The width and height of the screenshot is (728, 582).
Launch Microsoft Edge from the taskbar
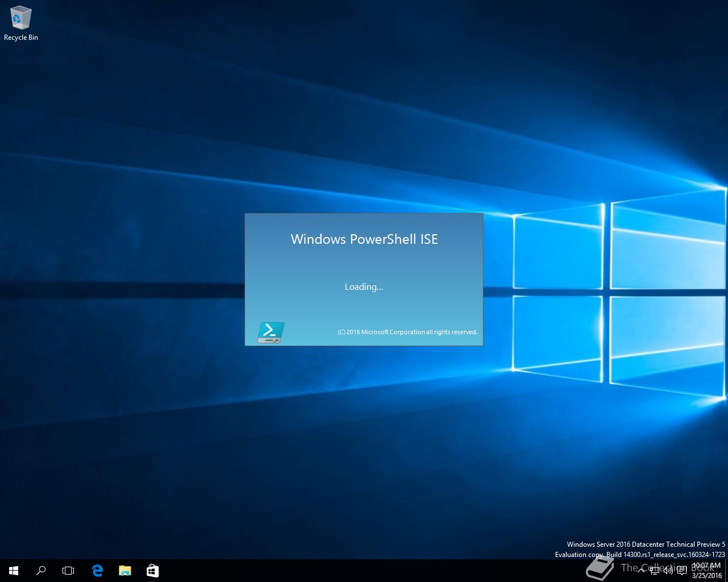click(97, 571)
